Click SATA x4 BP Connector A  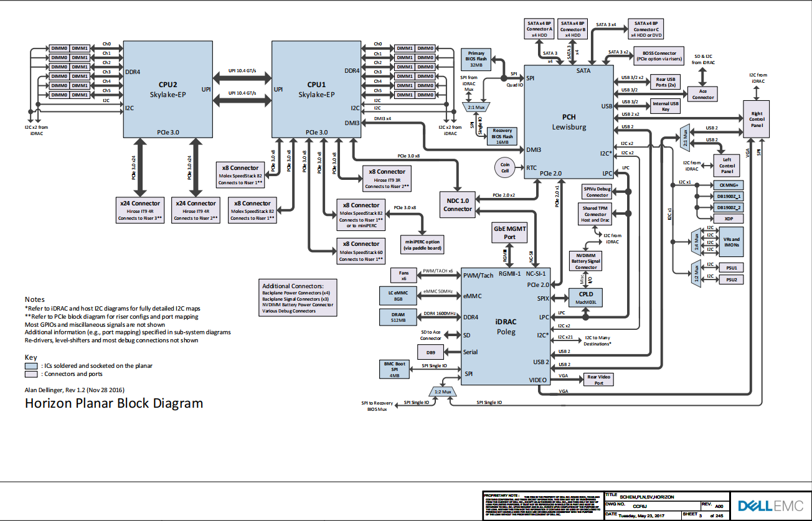pyautogui.click(x=540, y=29)
